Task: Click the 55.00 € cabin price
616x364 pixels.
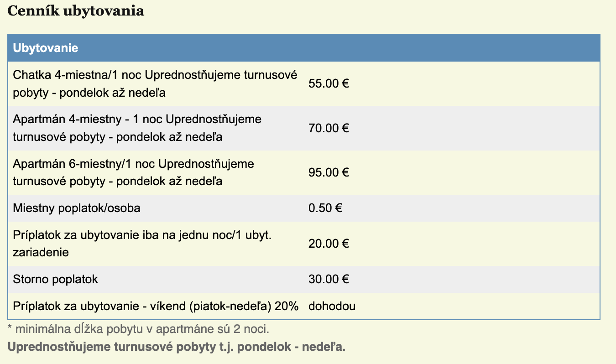Action: [329, 83]
